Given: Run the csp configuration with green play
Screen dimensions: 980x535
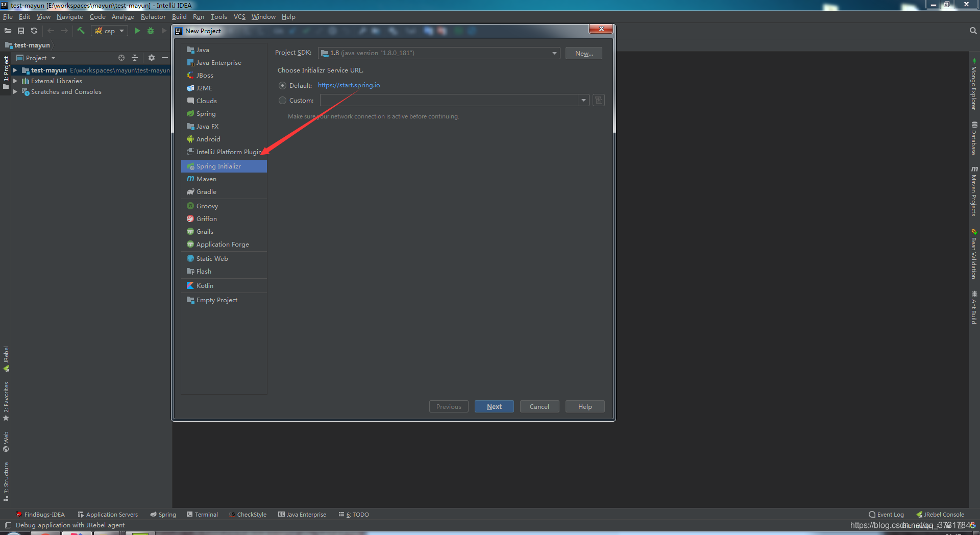Looking at the screenshot, I should click(137, 31).
